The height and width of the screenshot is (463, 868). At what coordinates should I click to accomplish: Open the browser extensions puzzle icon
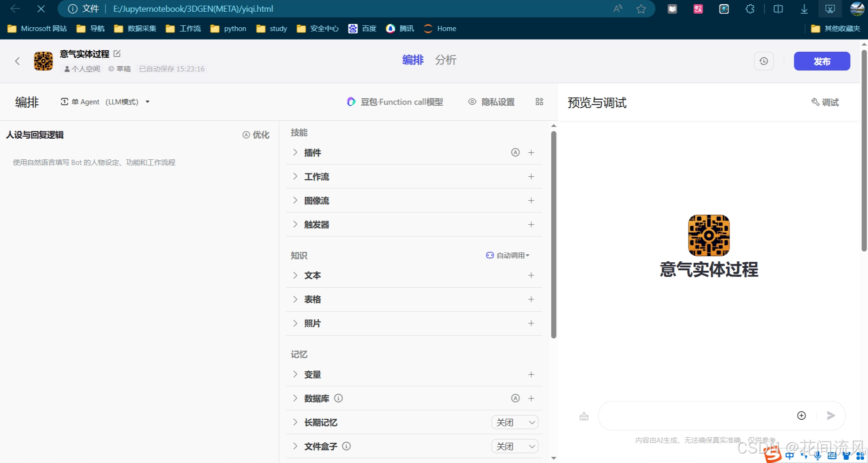(x=750, y=8)
